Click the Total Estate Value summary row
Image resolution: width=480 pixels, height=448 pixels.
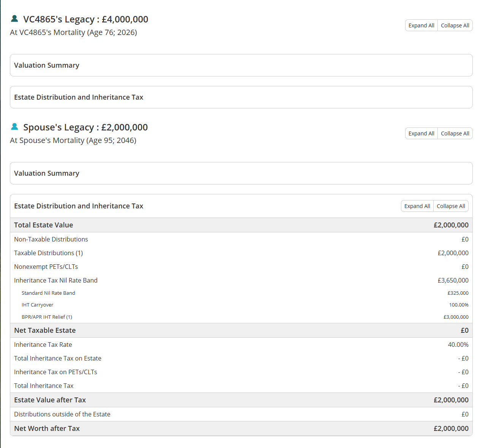(44, 225)
